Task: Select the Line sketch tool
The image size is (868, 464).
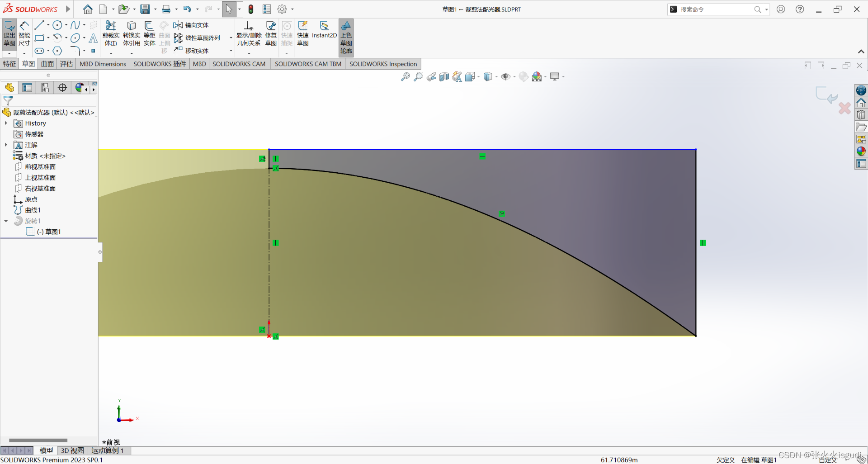Action: [39, 25]
